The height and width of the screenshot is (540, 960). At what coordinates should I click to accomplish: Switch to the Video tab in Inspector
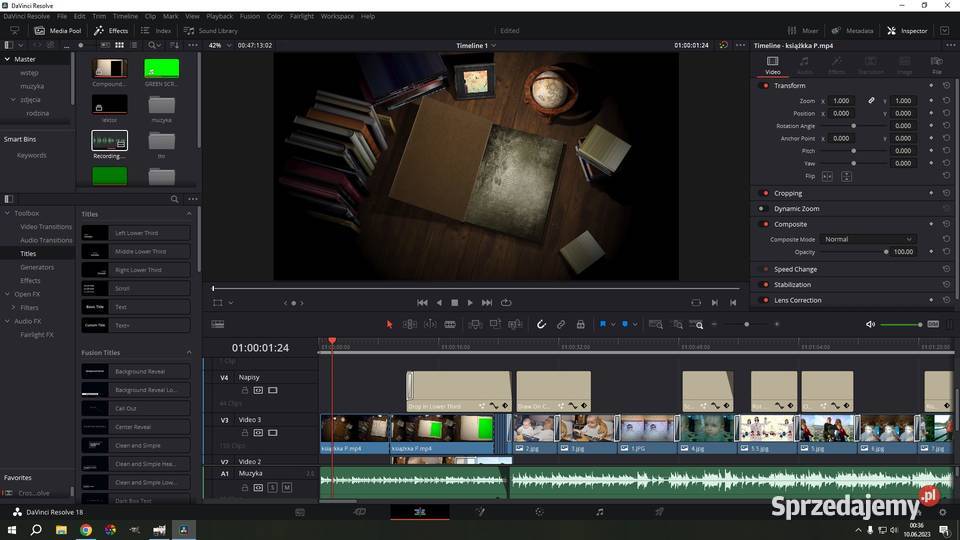(772, 65)
